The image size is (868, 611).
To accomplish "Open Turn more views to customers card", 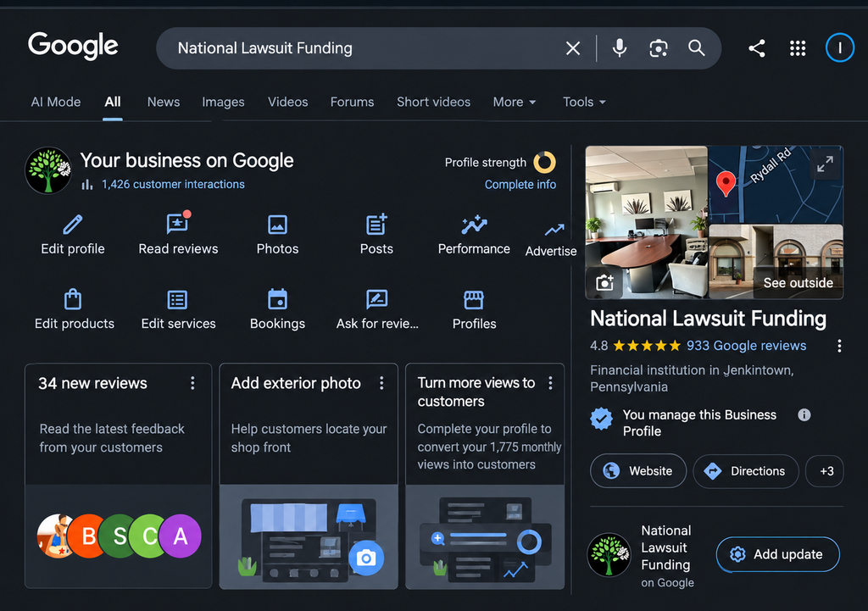I will pos(485,476).
